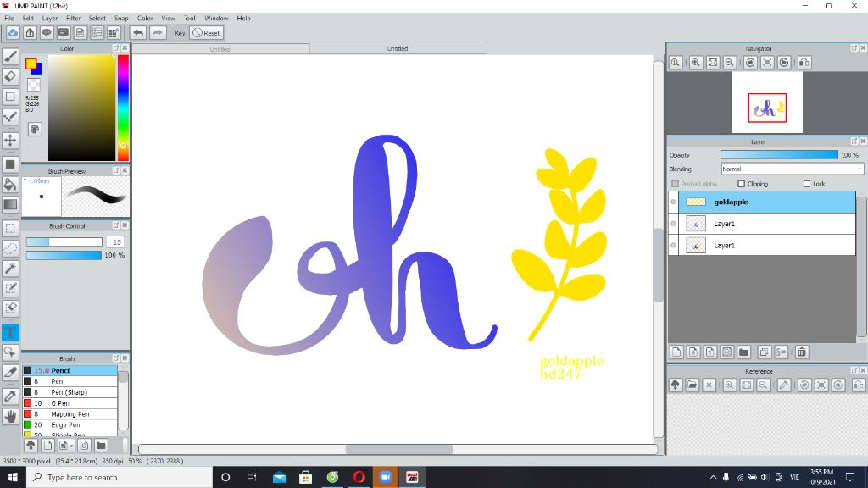
Task: Select the Eraser tool
Action: point(10,76)
